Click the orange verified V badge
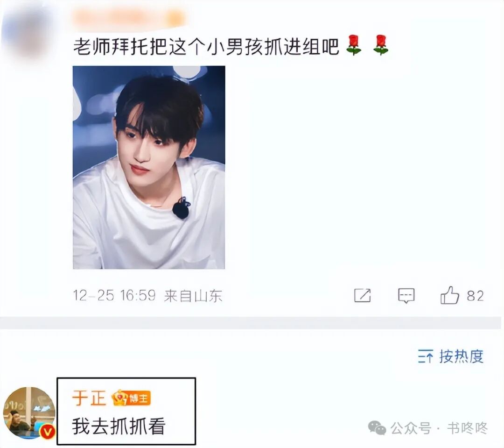 click(48, 431)
